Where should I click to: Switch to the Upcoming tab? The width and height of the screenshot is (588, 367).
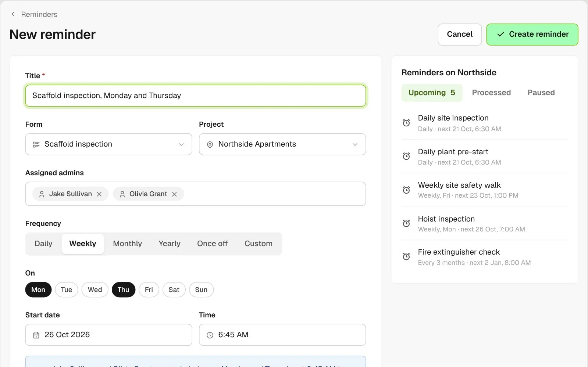pyautogui.click(x=432, y=93)
